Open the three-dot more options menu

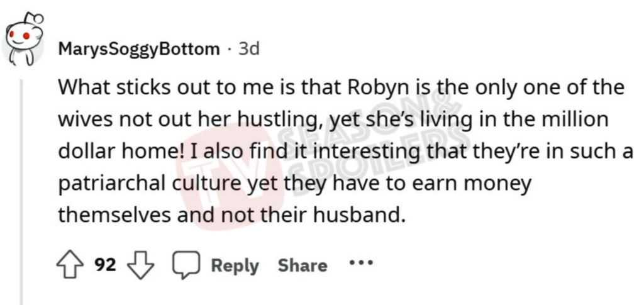coord(362,263)
